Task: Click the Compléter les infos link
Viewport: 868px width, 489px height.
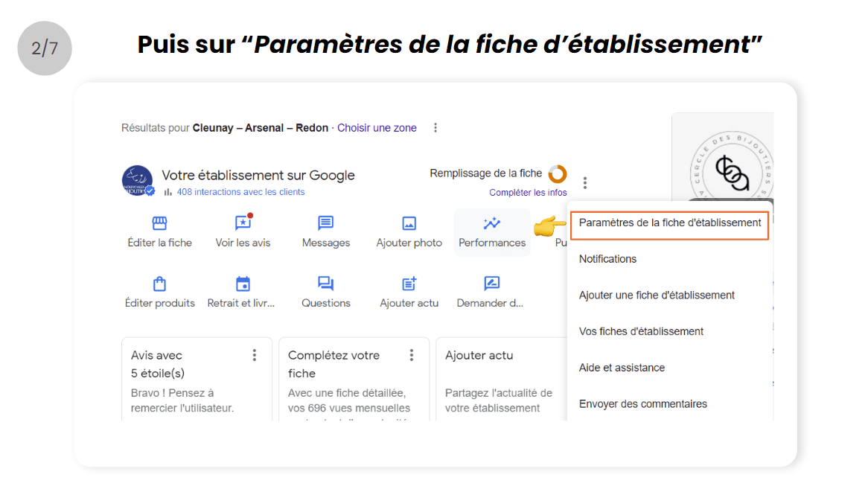Action: pyautogui.click(x=528, y=193)
